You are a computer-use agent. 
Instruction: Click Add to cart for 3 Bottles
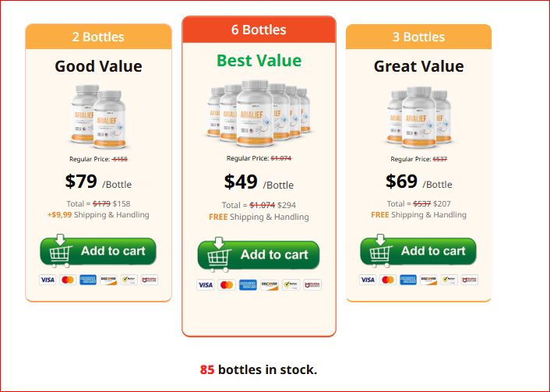tap(418, 251)
